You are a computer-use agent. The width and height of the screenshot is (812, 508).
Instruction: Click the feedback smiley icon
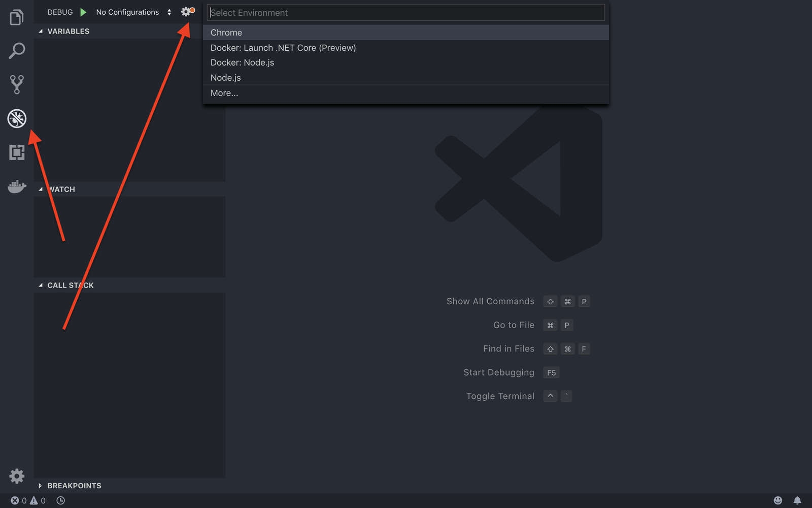click(778, 500)
